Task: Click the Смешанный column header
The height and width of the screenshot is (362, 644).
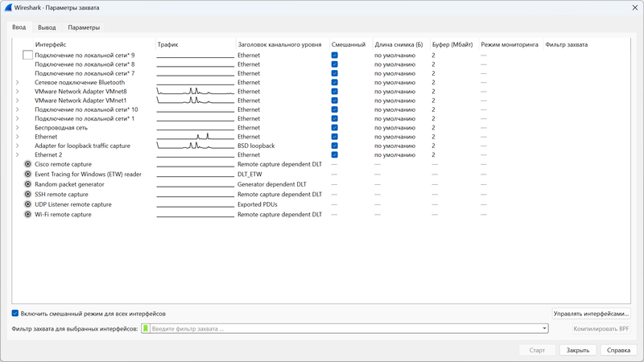Action: [x=351, y=44]
